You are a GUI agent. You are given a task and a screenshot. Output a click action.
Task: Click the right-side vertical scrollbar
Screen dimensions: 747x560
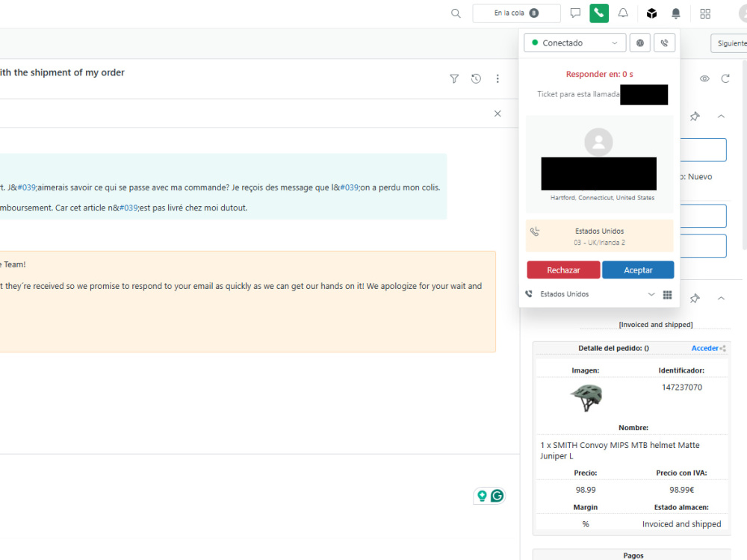(x=744, y=155)
